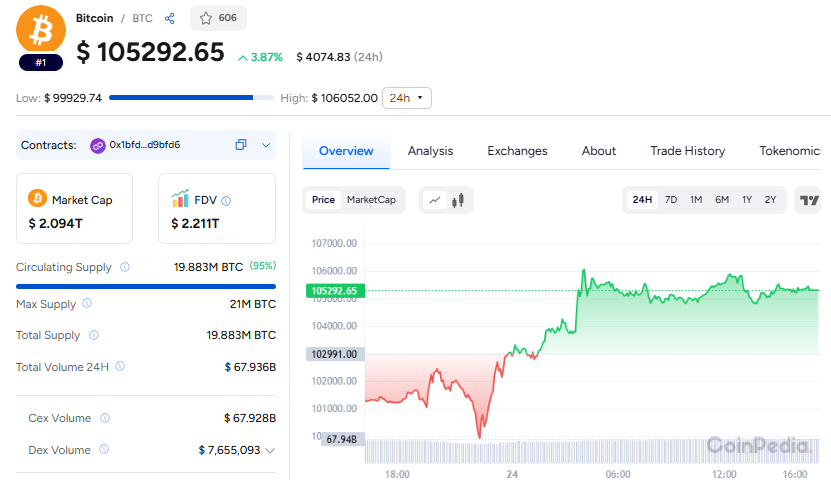Select the 6M chart range
The height and width of the screenshot is (480, 831).
pos(722,200)
